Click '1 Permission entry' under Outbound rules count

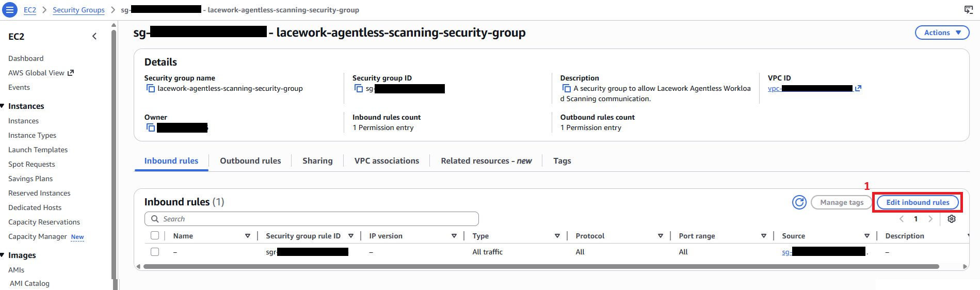[x=591, y=127]
